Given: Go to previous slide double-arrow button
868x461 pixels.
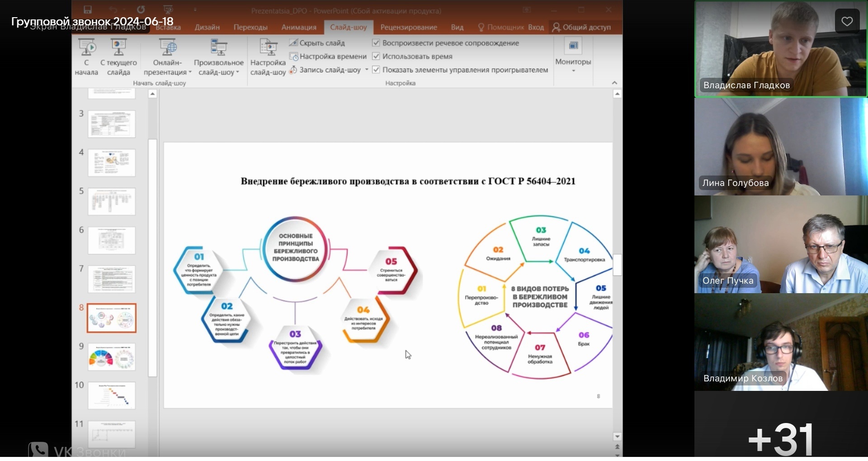Looking at the screenshot, I should tap(617, 447).
